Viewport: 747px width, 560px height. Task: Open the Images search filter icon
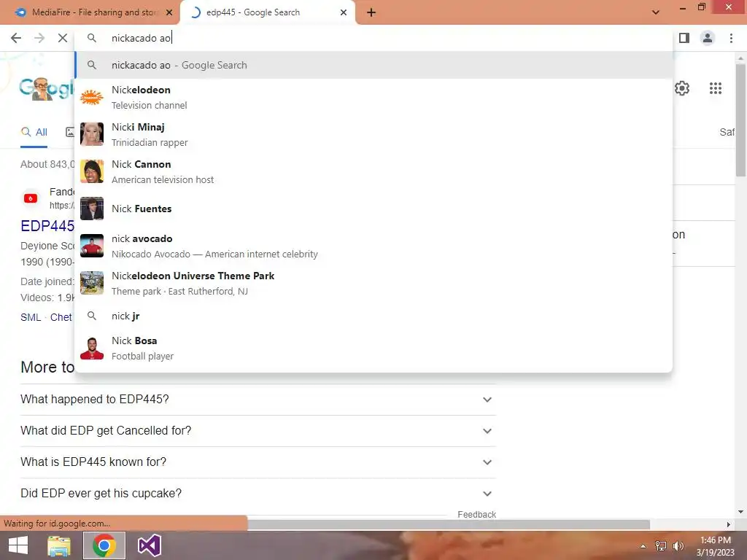(70, 132)
